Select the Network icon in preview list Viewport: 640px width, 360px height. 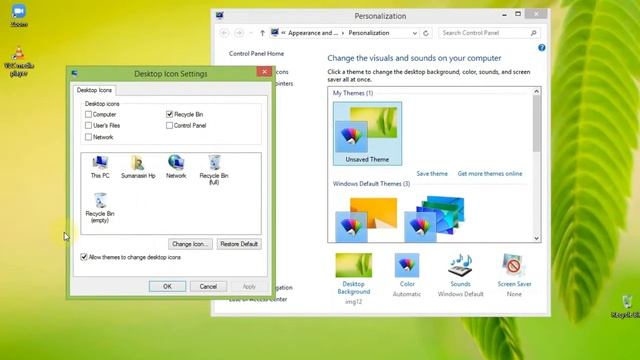tap(176, 167)
